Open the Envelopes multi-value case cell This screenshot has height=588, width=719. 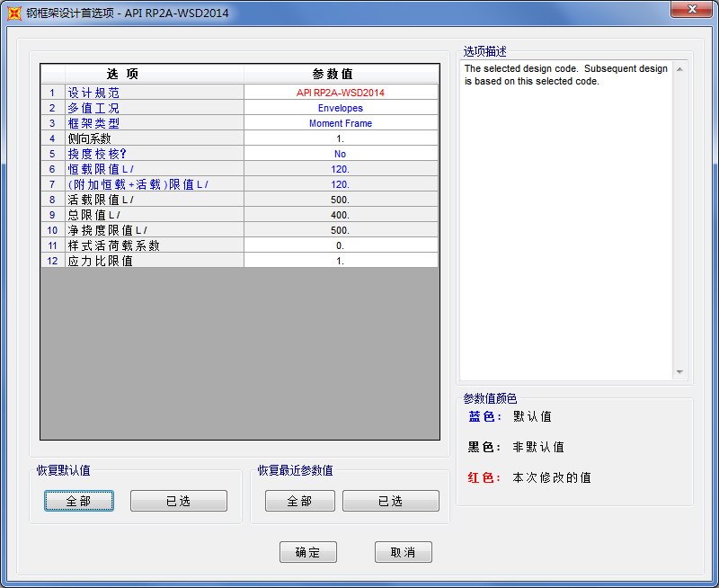[340, 108]
